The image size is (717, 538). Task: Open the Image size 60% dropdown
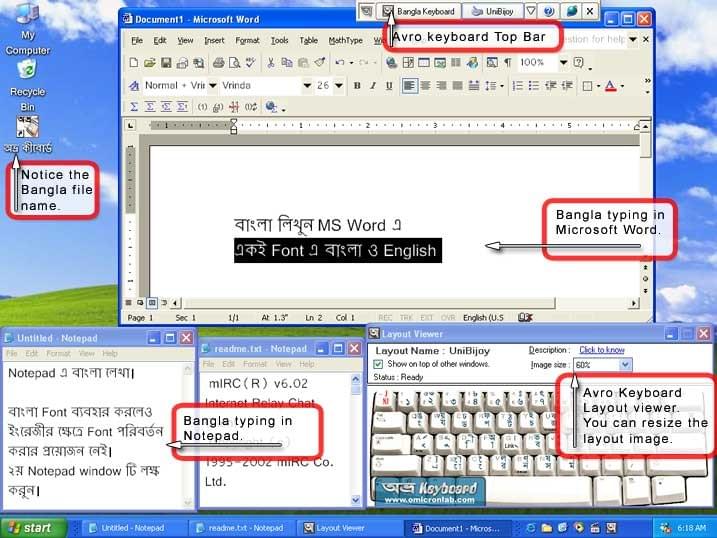(x=625, y=364)
